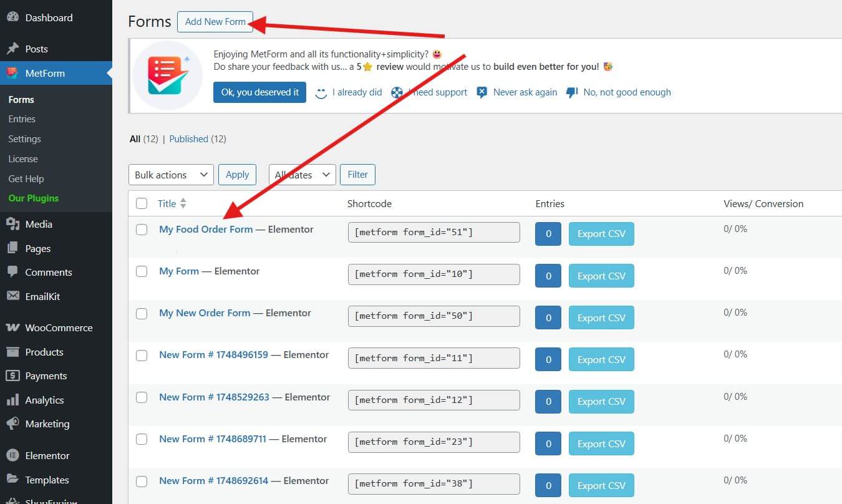The image size is (842, 504).
Task: Show All (12) forms filter
Action: [144, 139]
